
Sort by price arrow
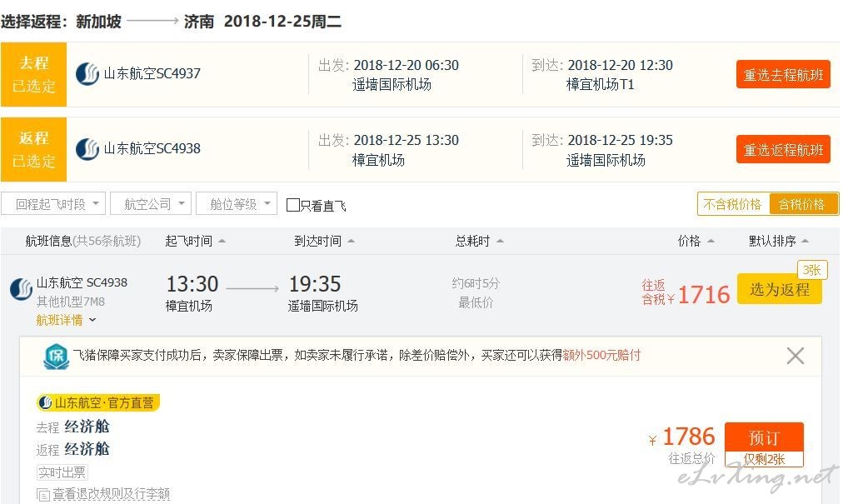(711, 242)
